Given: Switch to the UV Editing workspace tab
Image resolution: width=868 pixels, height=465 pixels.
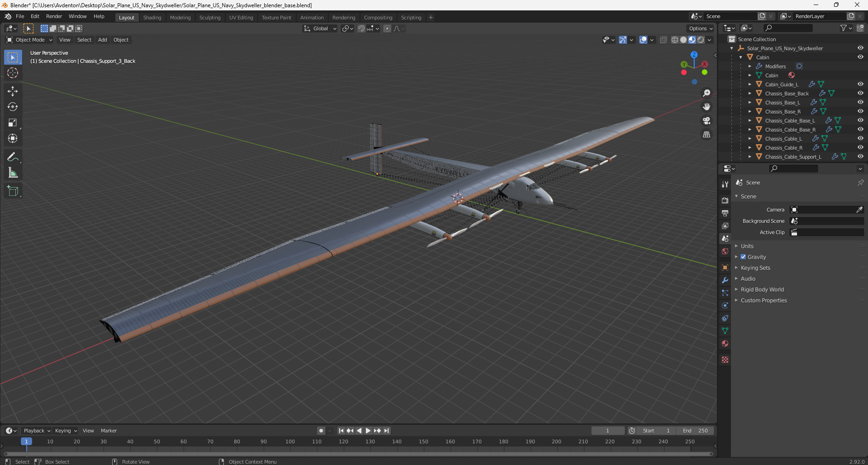Looking at the screenshot, I should click(241, 18).
